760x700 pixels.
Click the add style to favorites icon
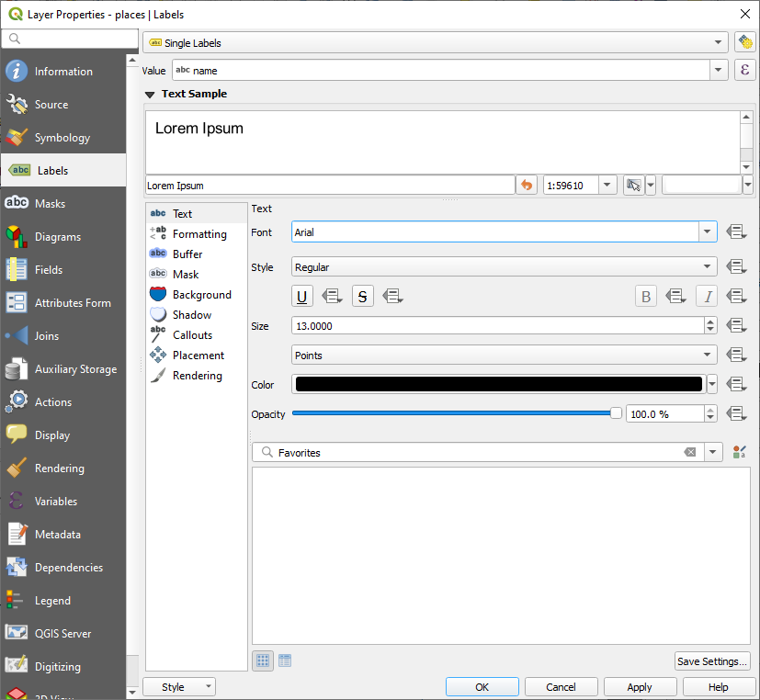pos(739,450)
